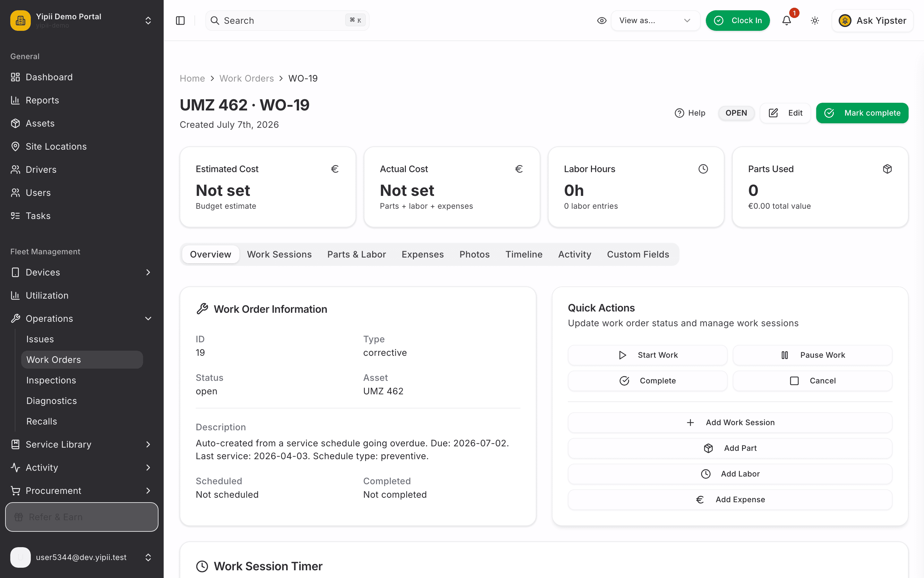Click the Search field
This screenshot has height=578, width=924.
(x=287, y=21)
